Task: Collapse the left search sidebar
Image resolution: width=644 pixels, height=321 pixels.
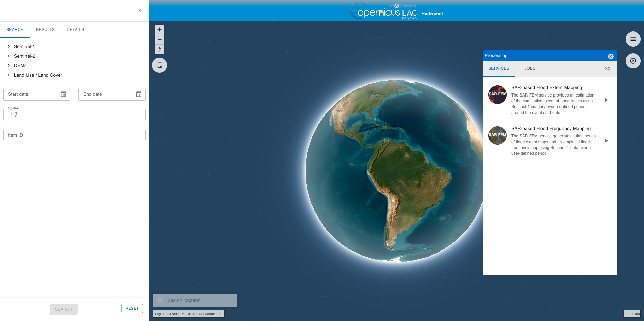Action: click(140, 11)
